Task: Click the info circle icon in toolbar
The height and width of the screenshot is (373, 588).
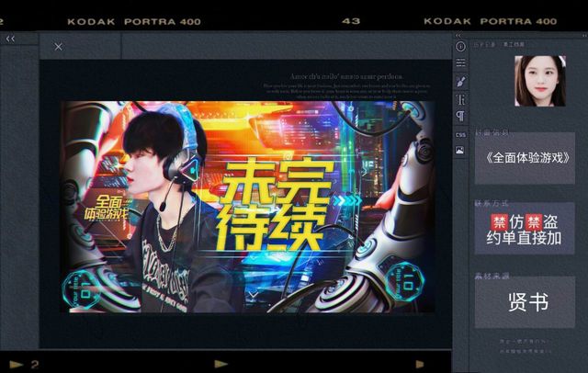Action: [x=460, y=46]
